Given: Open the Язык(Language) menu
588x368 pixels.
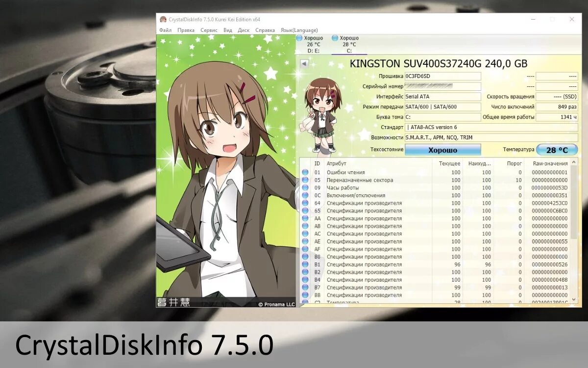Looking at the screenshot, I should [299, 30].
